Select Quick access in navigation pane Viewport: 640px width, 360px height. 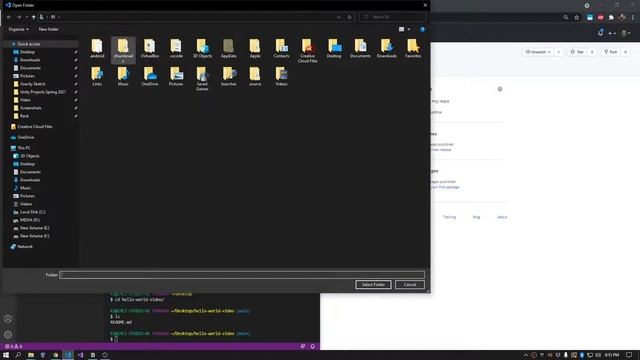29,44
